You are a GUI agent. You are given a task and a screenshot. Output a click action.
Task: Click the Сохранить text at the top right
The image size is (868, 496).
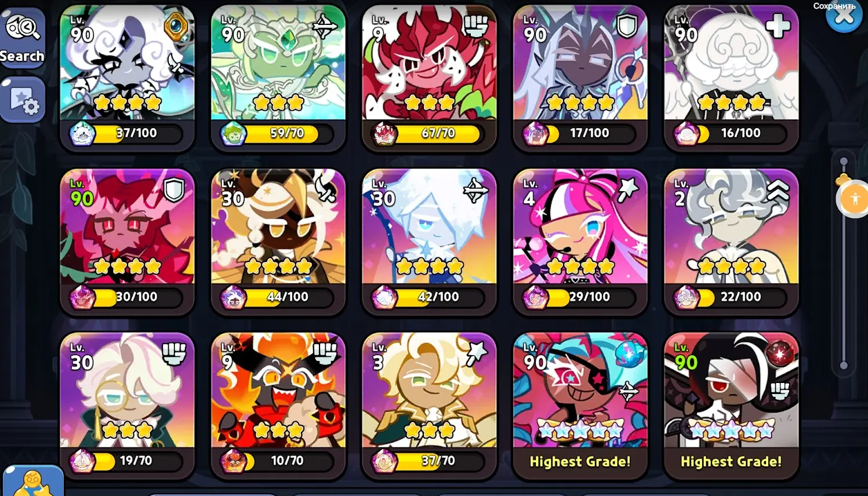click(834, 6)
